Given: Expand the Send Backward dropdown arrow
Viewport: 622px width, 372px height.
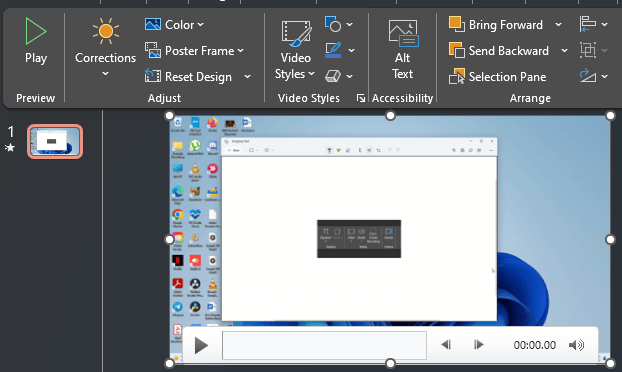Looking at the screenshot, I should coord(564,51).
